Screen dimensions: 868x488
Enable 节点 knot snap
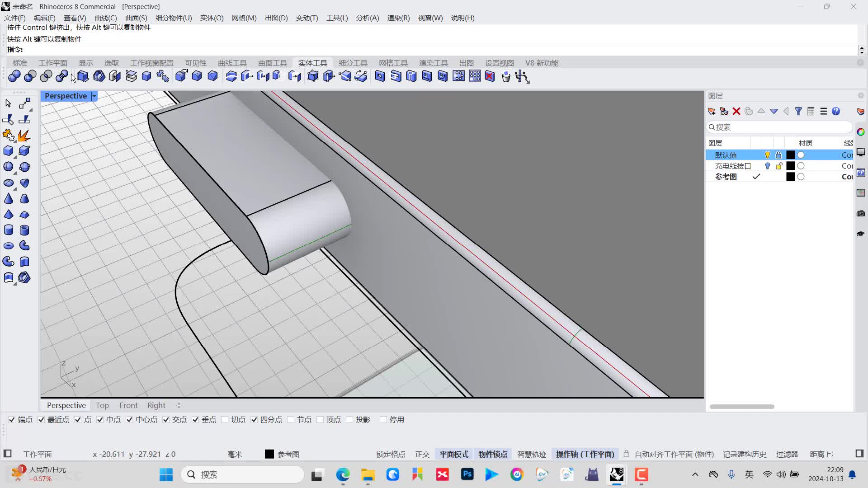[291, 420]
